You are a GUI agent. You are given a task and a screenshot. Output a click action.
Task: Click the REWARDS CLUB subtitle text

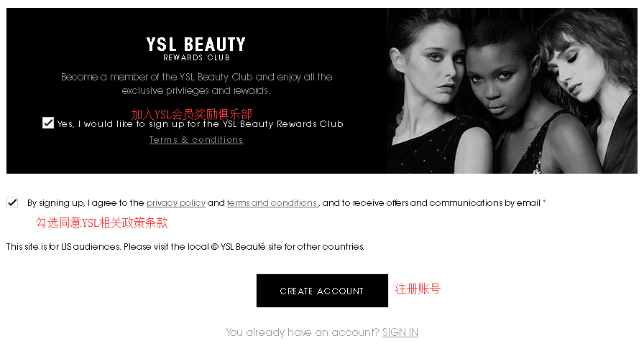click(196, 58)
